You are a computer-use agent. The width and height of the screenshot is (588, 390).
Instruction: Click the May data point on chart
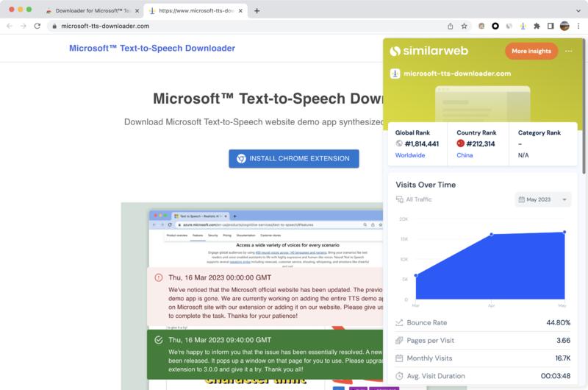pyautogui.click(x=564, y=233)
